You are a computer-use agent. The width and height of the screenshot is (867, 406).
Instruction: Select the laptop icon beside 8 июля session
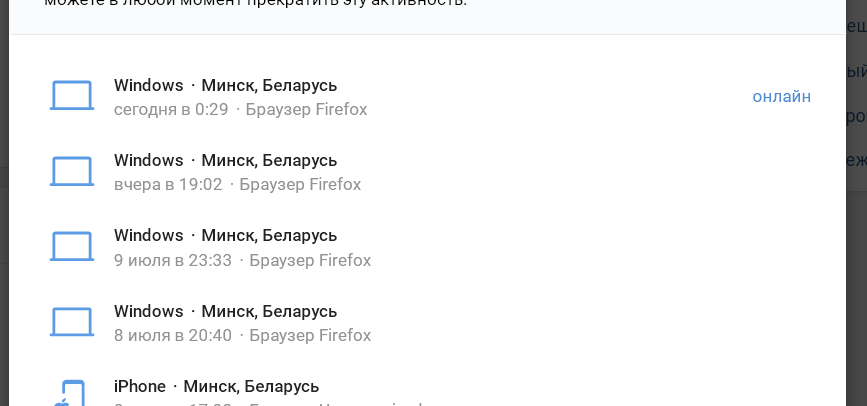(72, 322)
